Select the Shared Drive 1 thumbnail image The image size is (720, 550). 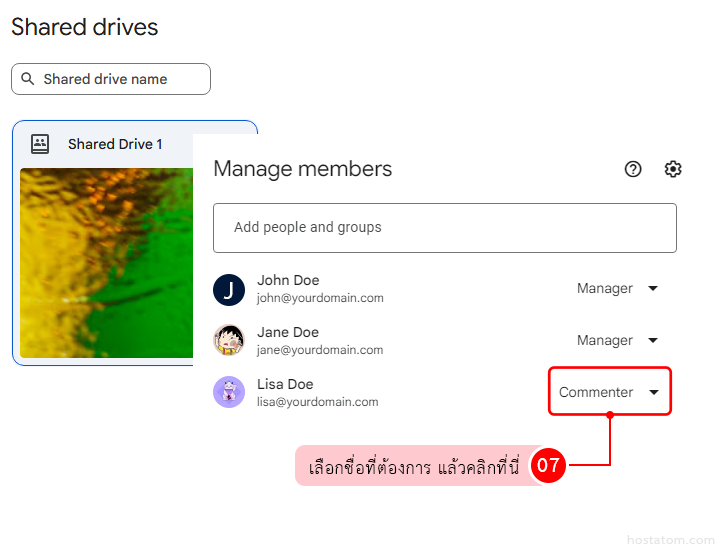point(107,263)
